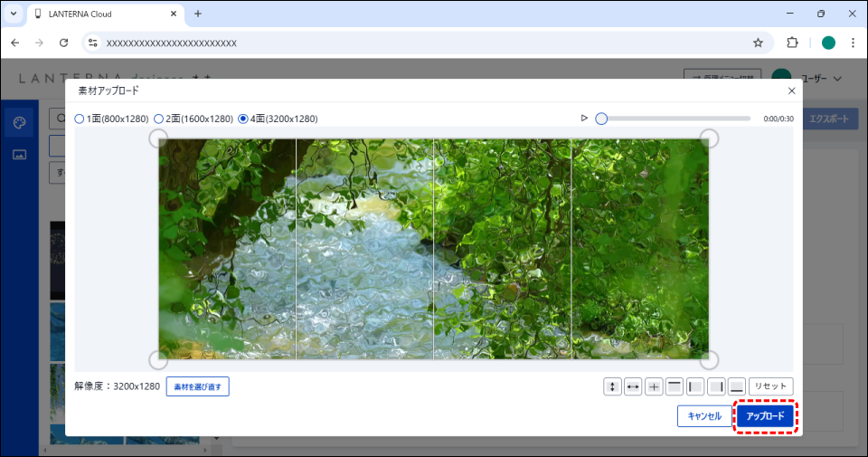Click the top-right crop corner handle

click(x=710, y=138)
